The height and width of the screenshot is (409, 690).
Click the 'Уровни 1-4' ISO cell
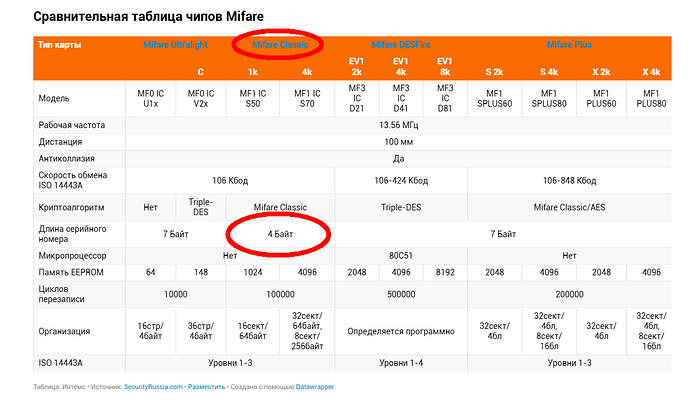click(401, 363)
